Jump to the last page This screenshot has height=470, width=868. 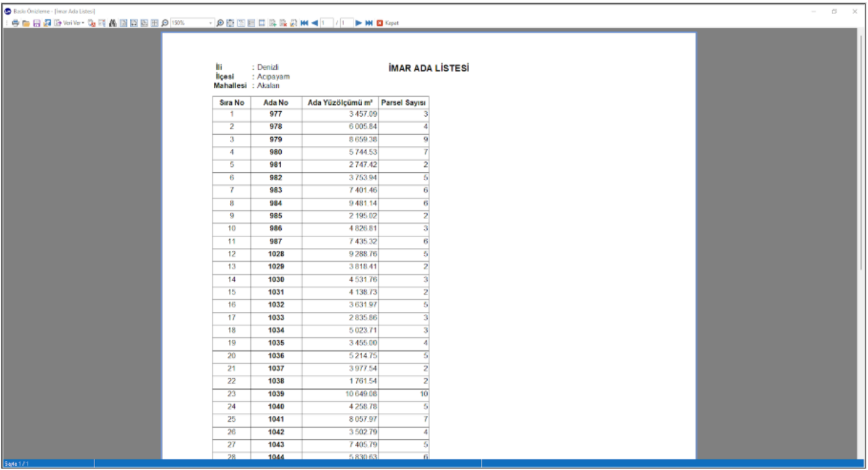(369, 23)
